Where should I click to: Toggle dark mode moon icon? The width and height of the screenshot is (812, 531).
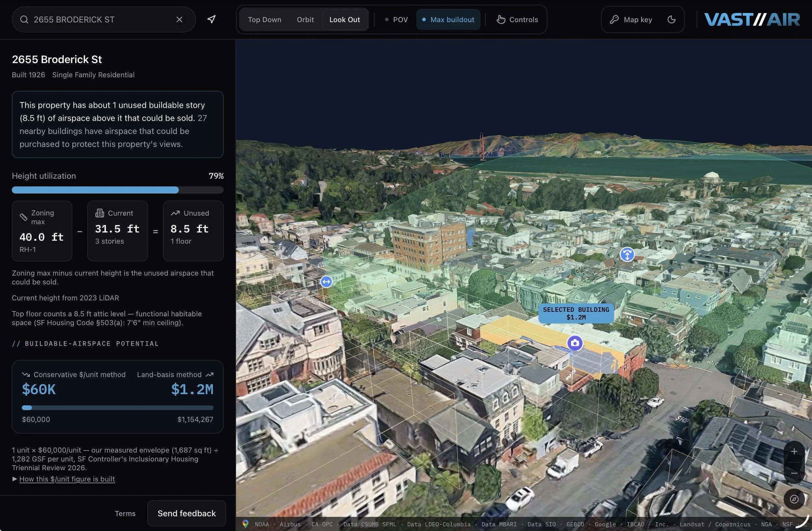tap(671, 19)
